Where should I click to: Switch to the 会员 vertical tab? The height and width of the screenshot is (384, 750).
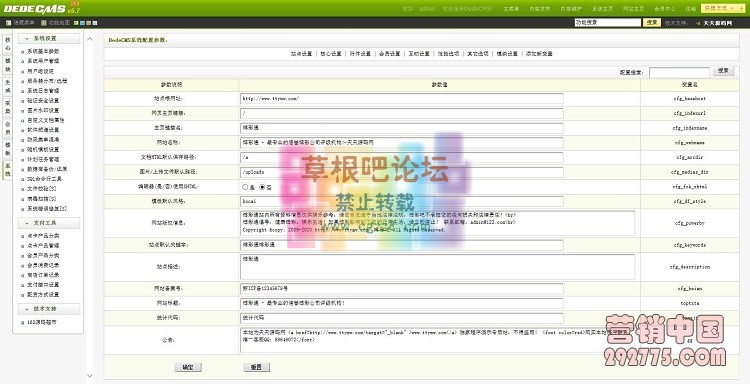click(x=7, y=128)
